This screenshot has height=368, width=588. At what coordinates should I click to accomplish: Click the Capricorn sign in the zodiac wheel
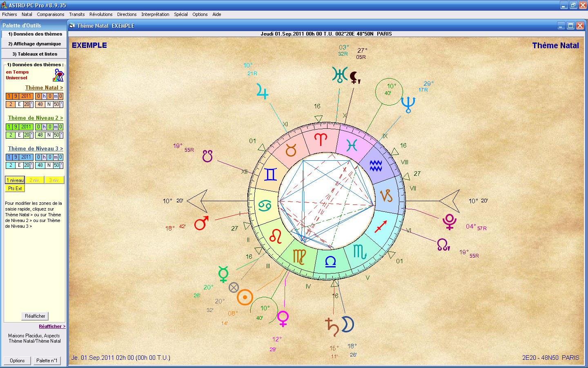point(386,196)
